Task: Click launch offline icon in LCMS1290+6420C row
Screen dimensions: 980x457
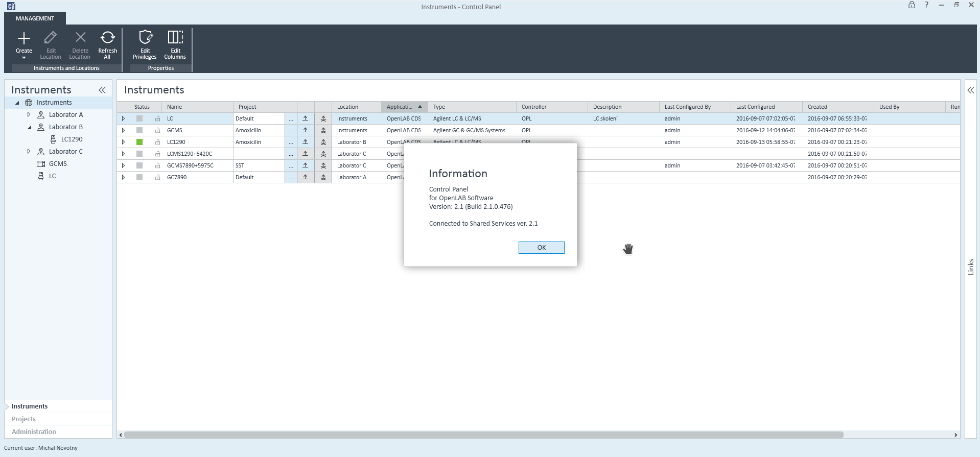Action: click(323, 154)
